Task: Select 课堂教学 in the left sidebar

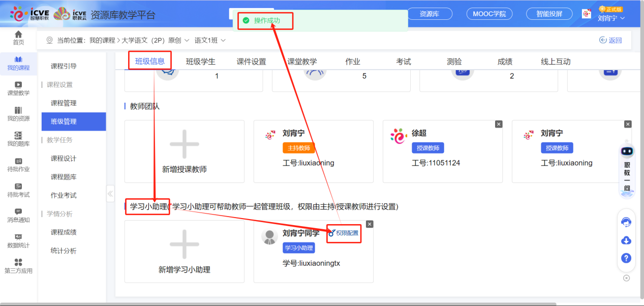Action: tap(18, 88)
